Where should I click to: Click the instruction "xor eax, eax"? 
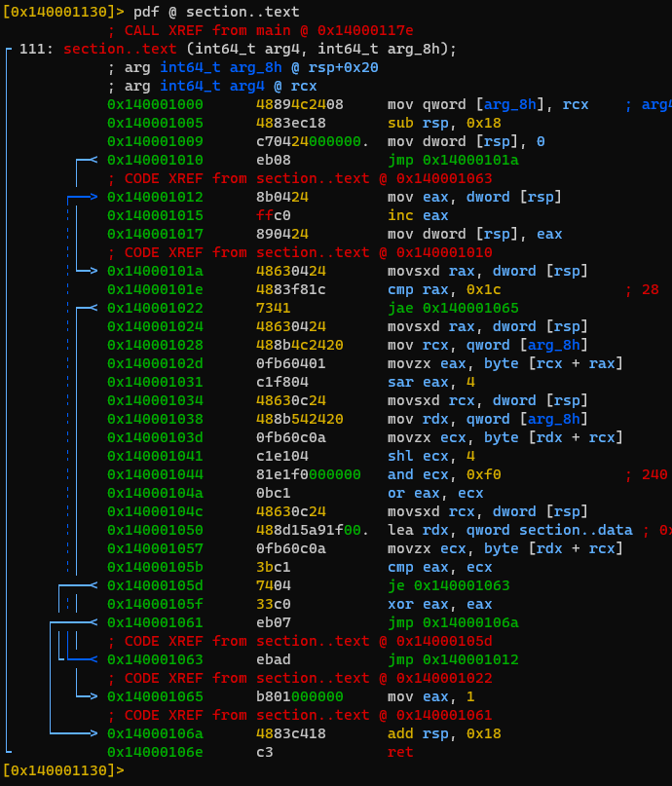point(440,604)
